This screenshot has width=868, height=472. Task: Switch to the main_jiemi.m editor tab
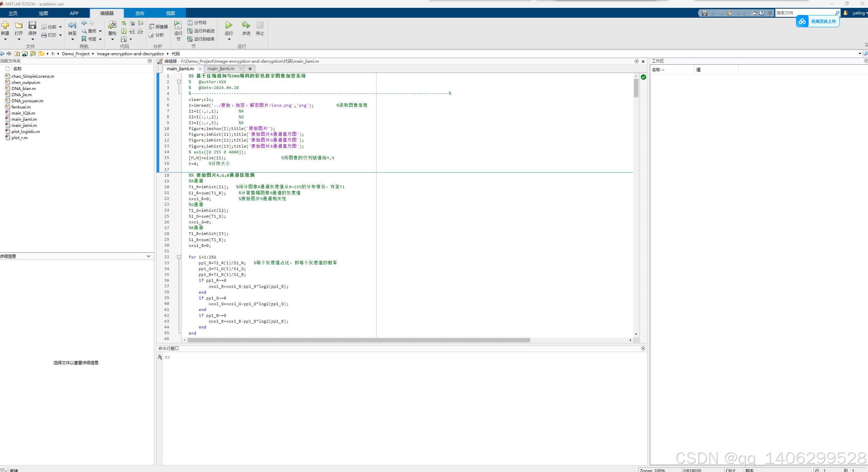[221, 69]
